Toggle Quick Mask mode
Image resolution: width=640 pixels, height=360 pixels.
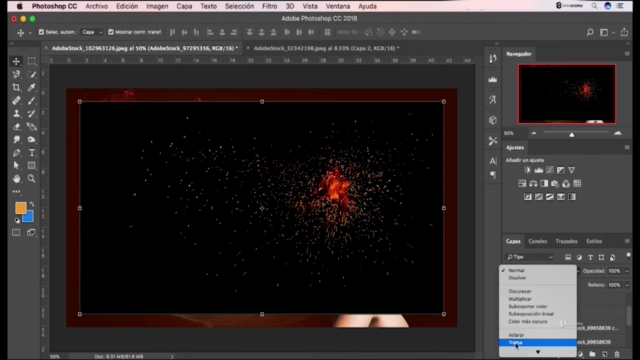click(16, 233)
